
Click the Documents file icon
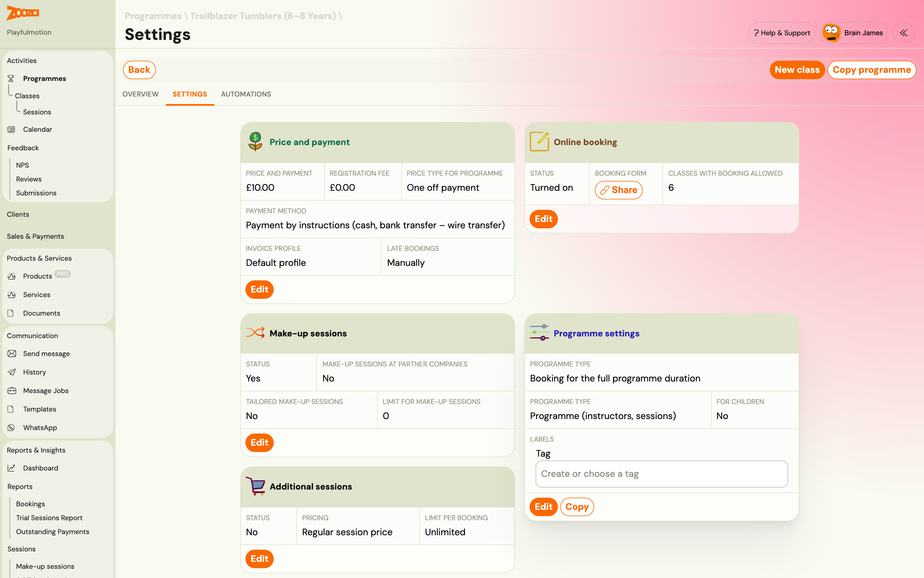point(11,313)
